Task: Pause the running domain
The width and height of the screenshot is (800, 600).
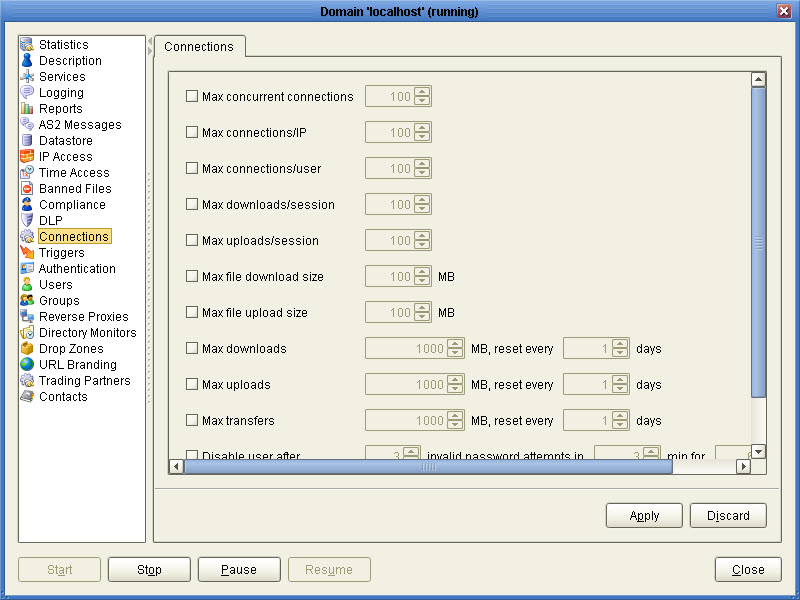Action: [x=239, y=569]
